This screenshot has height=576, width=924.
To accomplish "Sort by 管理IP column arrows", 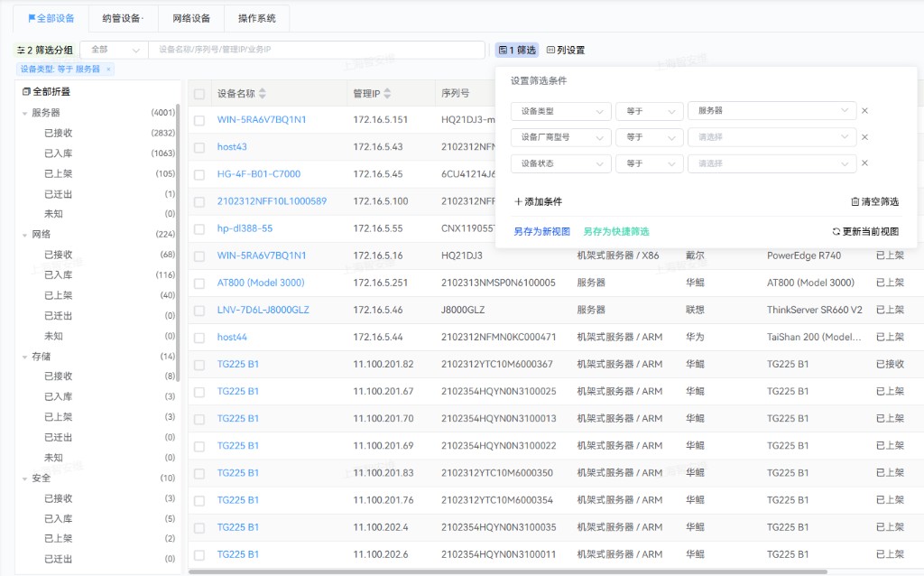I will pyautogui.click(x=387, y=93).
